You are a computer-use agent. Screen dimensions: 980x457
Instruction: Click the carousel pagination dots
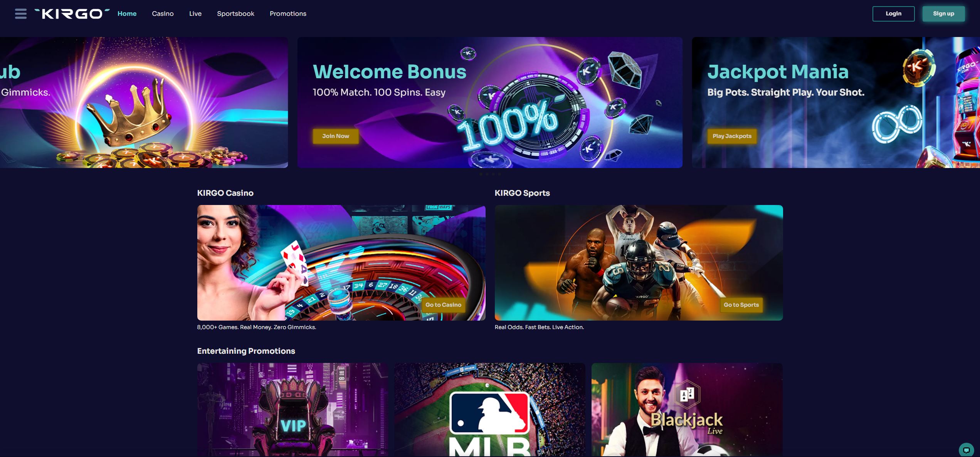(490, 174)
